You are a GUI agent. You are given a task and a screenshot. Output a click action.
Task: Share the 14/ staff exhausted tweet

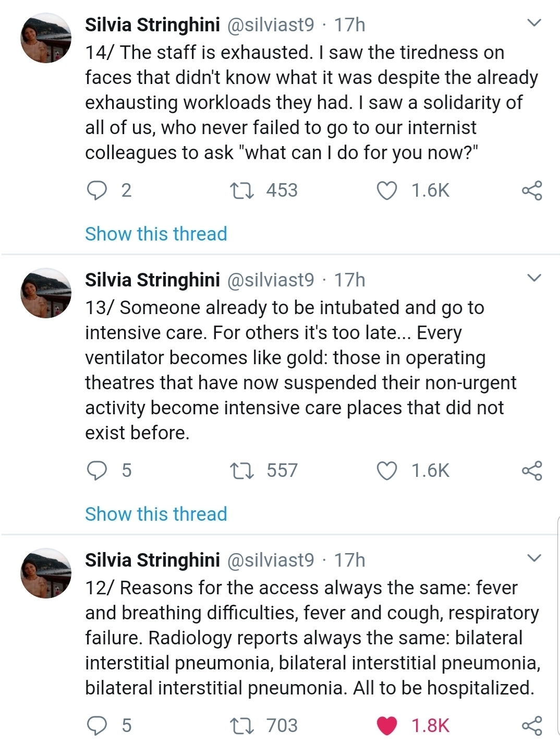coord(532,190)
